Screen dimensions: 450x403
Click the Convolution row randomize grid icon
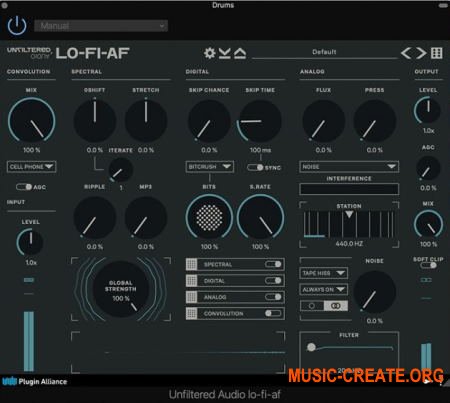pyautogui.click(x=191, y=313)
